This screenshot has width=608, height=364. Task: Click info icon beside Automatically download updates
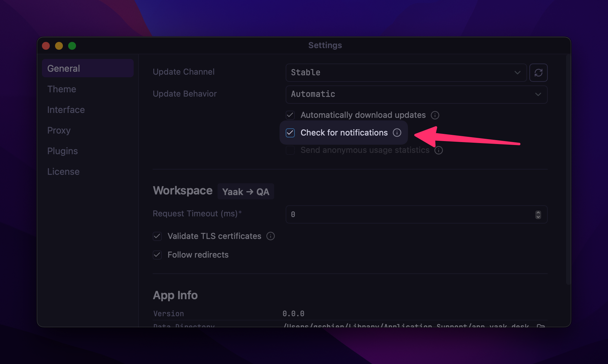point(435,115)
